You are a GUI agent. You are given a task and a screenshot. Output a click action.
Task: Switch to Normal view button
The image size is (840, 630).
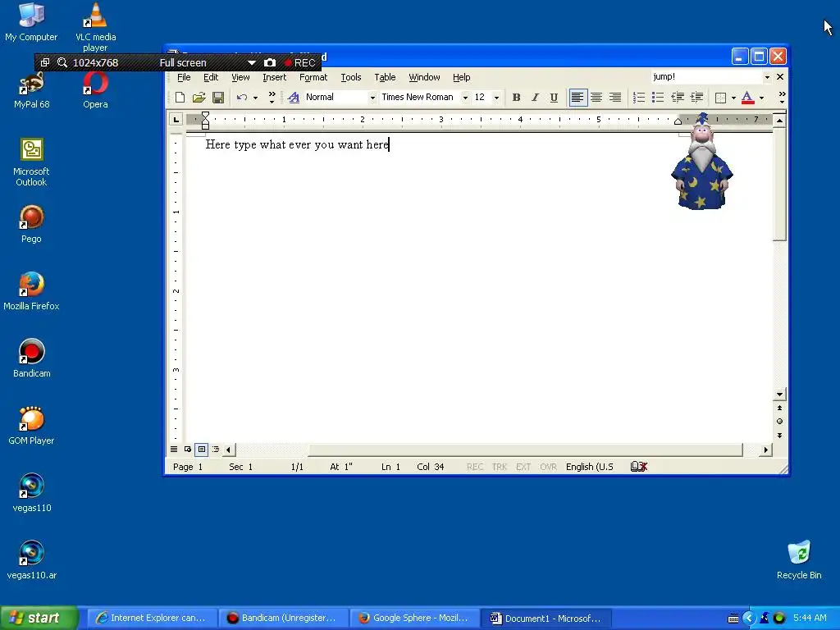(174, 450)
